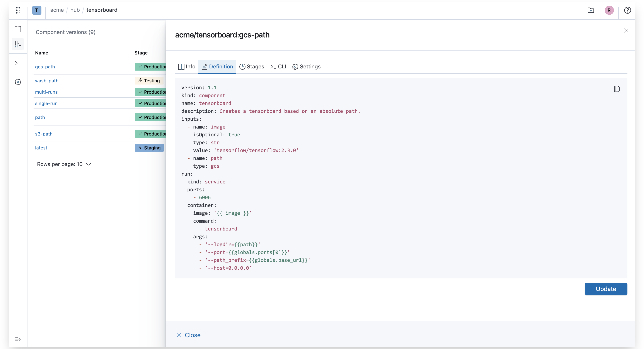Close the gcs-path drawer with top X

626,30
